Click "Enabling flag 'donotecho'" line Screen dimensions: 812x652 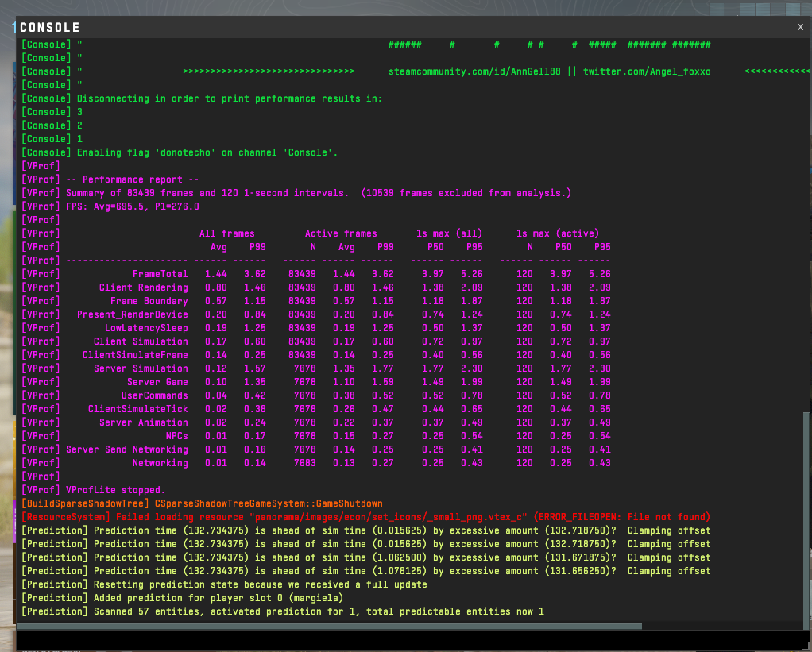point(180,152)
